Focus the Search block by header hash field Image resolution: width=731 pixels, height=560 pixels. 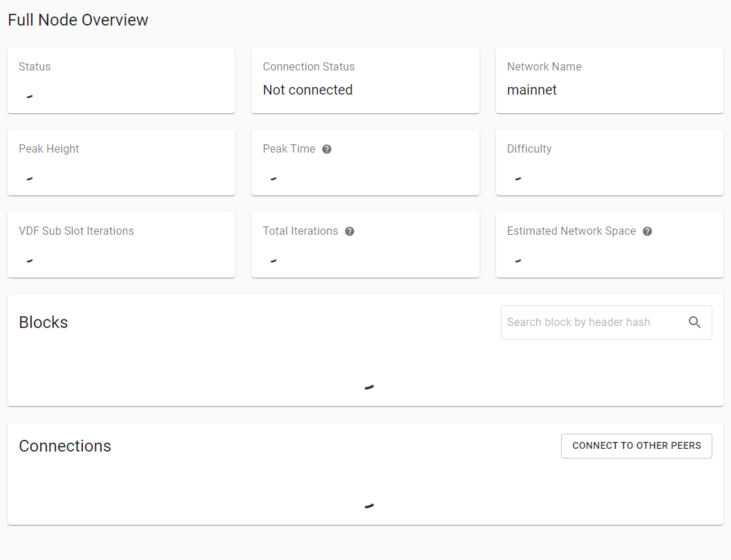click(606, 322)
